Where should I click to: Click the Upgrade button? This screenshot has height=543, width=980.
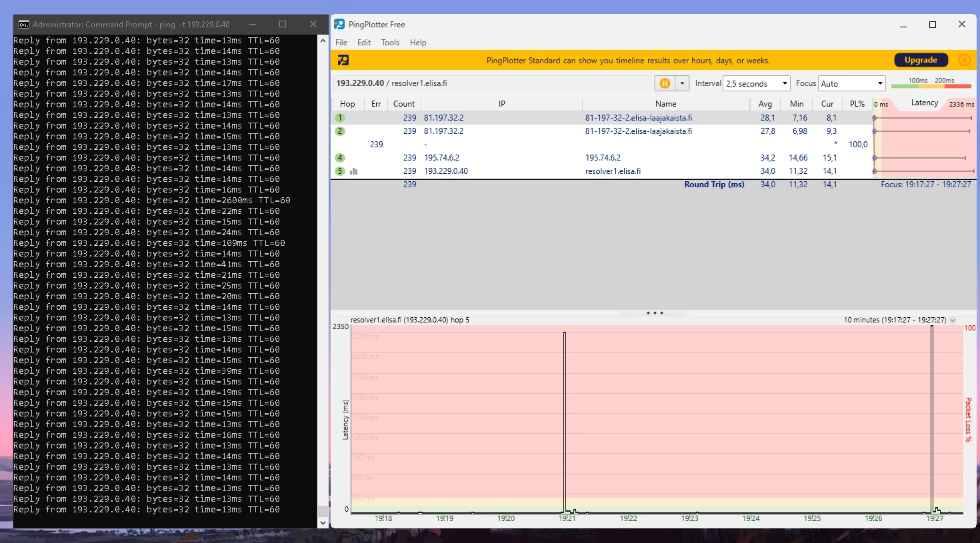coord(920,60)
